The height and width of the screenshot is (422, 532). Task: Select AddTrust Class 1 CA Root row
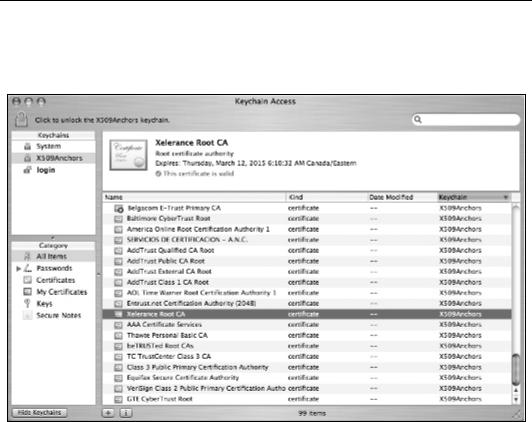pos(307,282)
